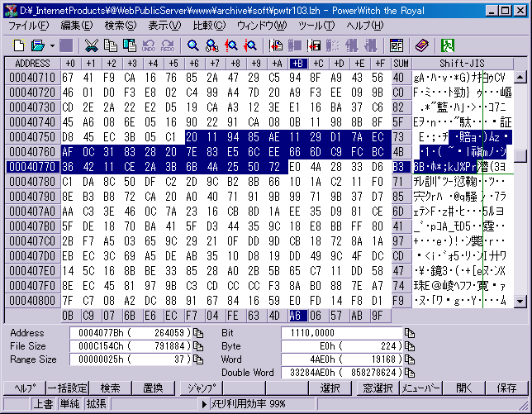Click hex byte E0 in row 00040770
The image size is (532, 414).
[x=295, y=167]
